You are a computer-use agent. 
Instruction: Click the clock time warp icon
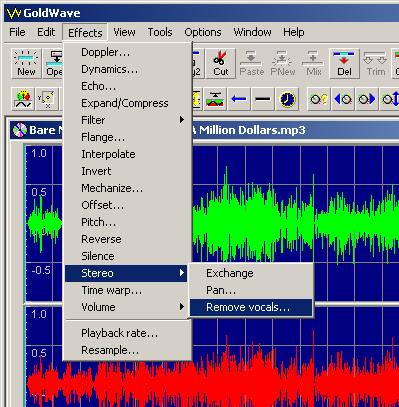pyautogui.click(x=287, y=99)
